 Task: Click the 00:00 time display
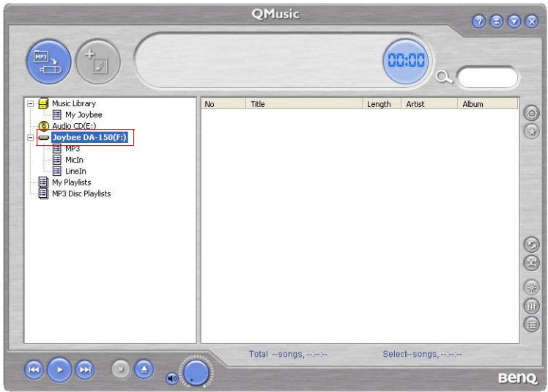pos(406,62)
